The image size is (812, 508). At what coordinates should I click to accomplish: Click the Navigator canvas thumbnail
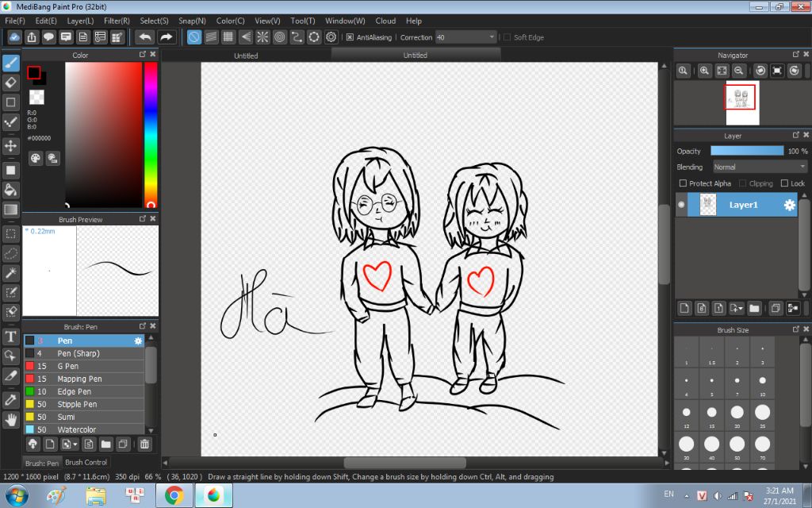(x=742, y=102)
